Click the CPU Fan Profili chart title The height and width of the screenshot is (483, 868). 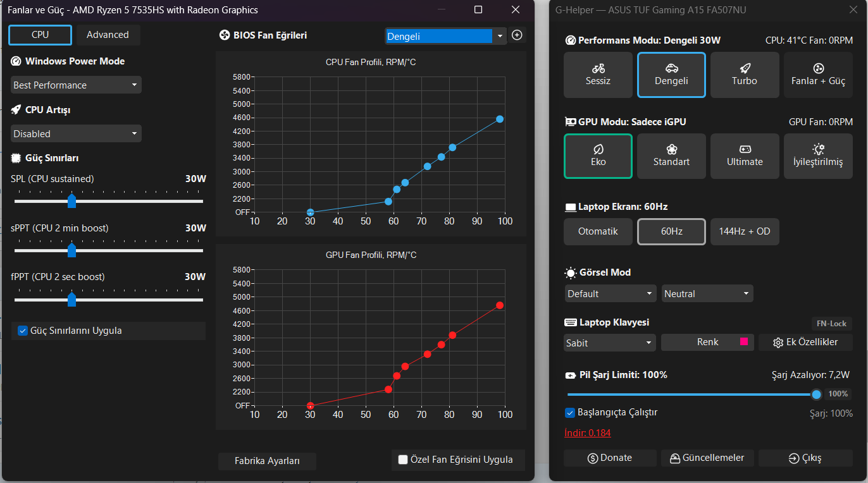click(371, 62)
